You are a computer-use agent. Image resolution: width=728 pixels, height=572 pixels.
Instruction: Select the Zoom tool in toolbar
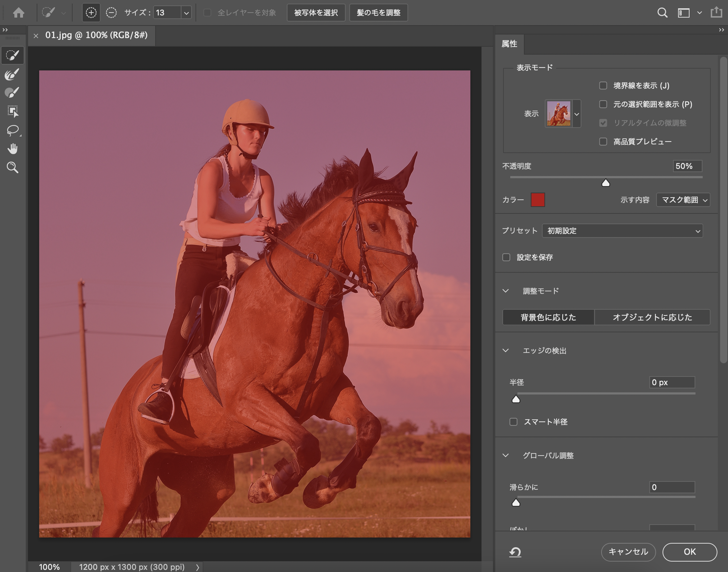pyautogui.click(x=13, y=167)
